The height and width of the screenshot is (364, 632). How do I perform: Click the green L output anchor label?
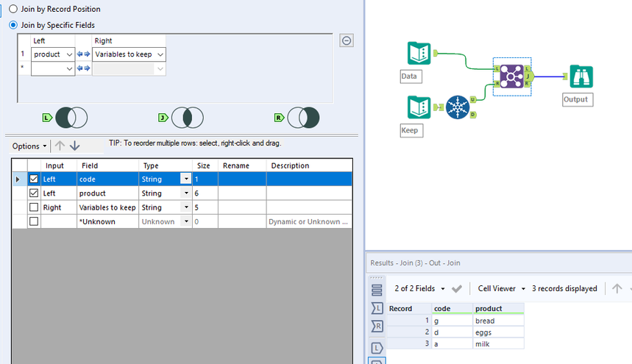47,118
